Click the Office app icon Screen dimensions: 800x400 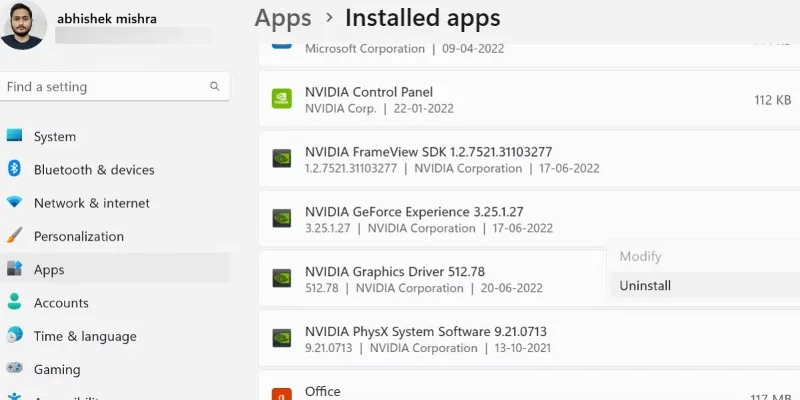(282, 394)
